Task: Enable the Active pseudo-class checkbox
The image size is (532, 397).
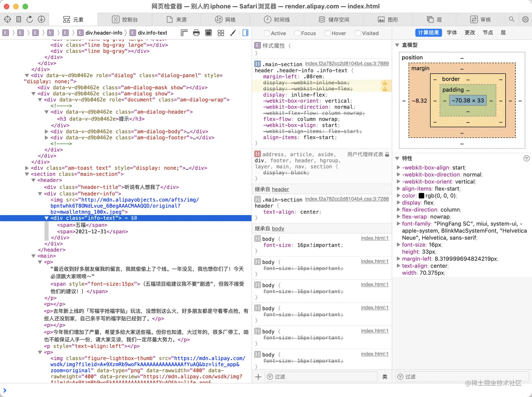Action: click(267, 33)
